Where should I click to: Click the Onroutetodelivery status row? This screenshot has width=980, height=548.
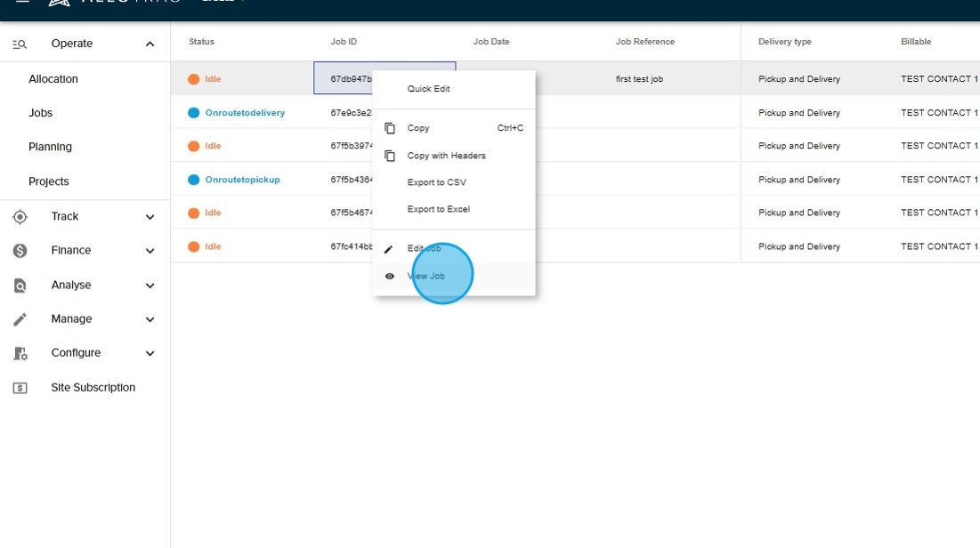245,113
